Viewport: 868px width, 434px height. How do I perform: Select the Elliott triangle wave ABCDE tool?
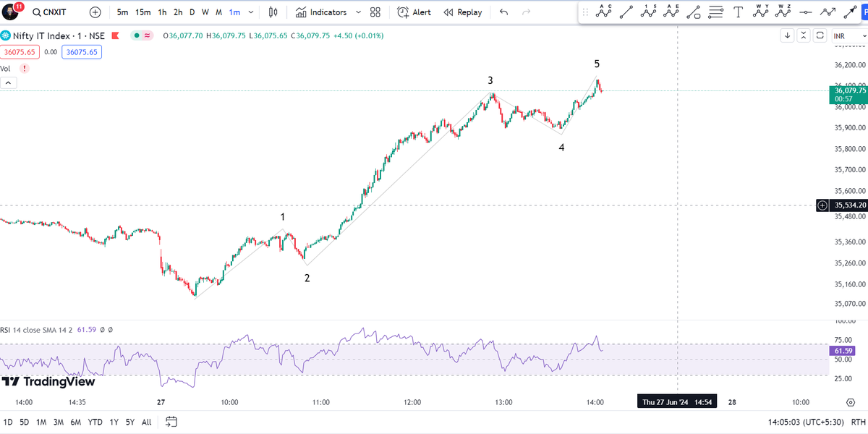[671, 11]
